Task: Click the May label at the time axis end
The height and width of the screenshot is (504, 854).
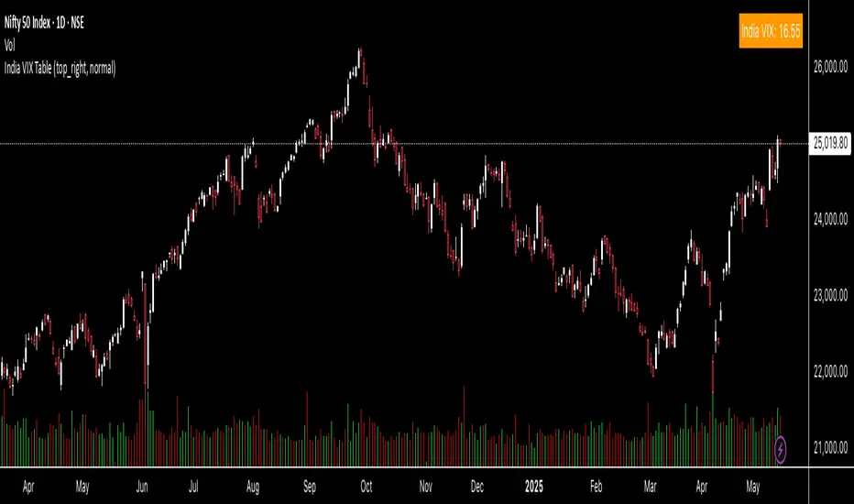Action: (x=752, y=487)
